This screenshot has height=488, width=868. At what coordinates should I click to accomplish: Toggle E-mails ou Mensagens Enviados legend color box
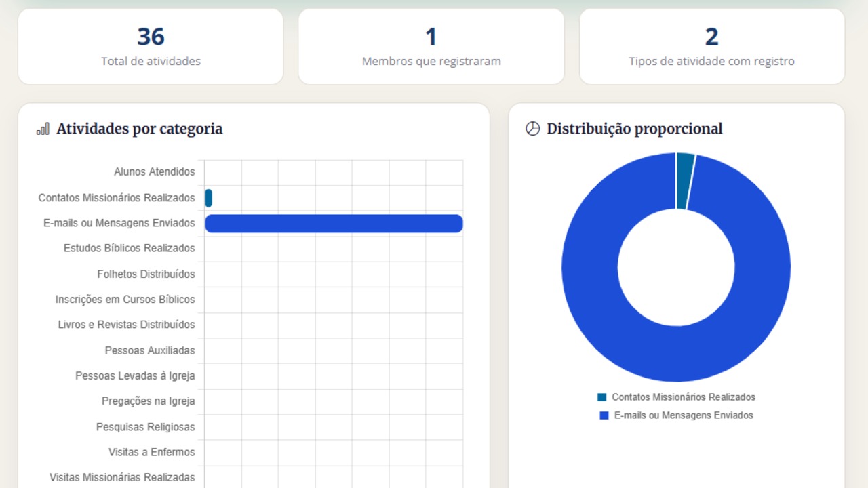(x=604, y=415)
